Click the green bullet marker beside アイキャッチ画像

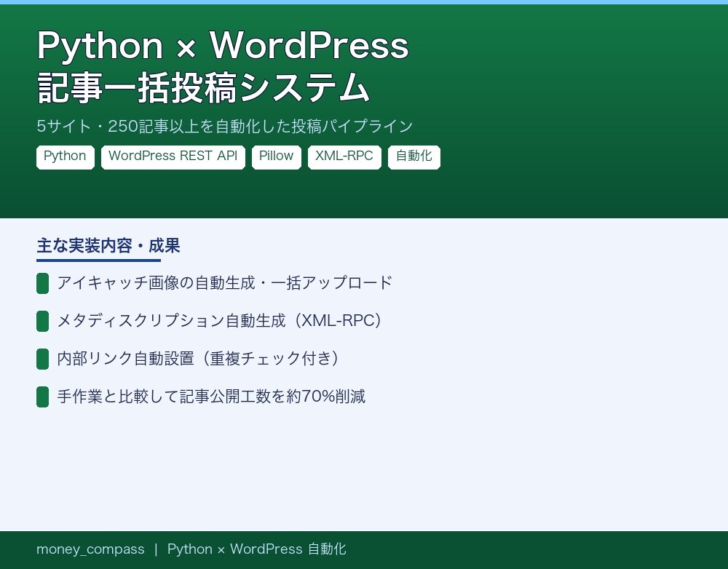coord(43,284)
